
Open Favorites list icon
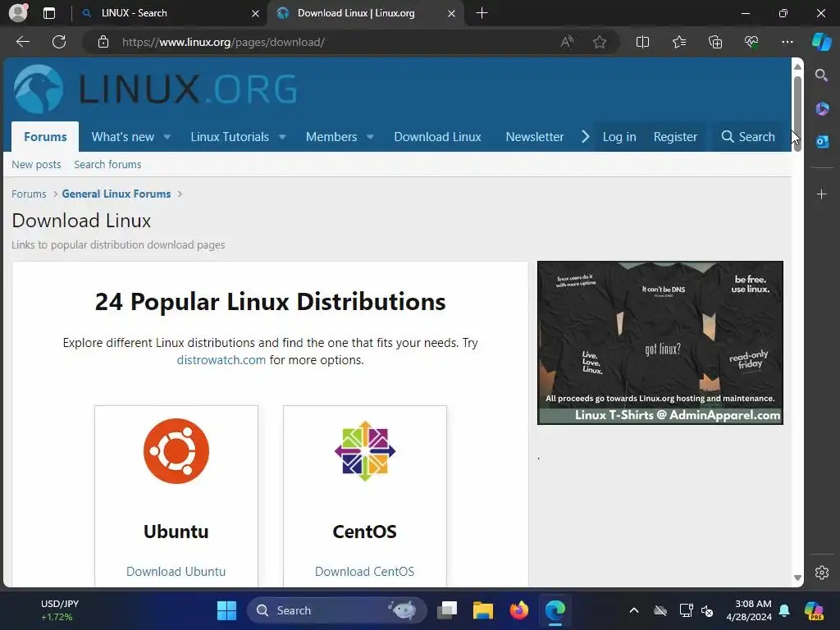click(678, 42)
